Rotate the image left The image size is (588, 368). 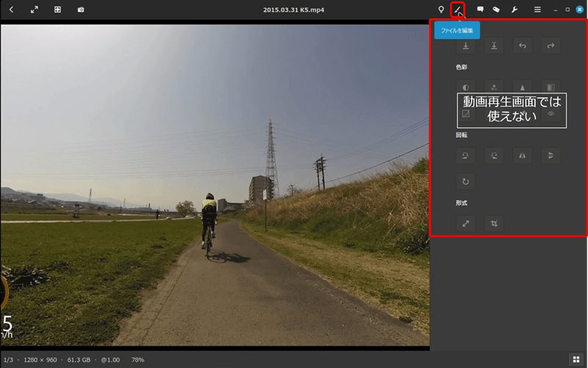466,155
